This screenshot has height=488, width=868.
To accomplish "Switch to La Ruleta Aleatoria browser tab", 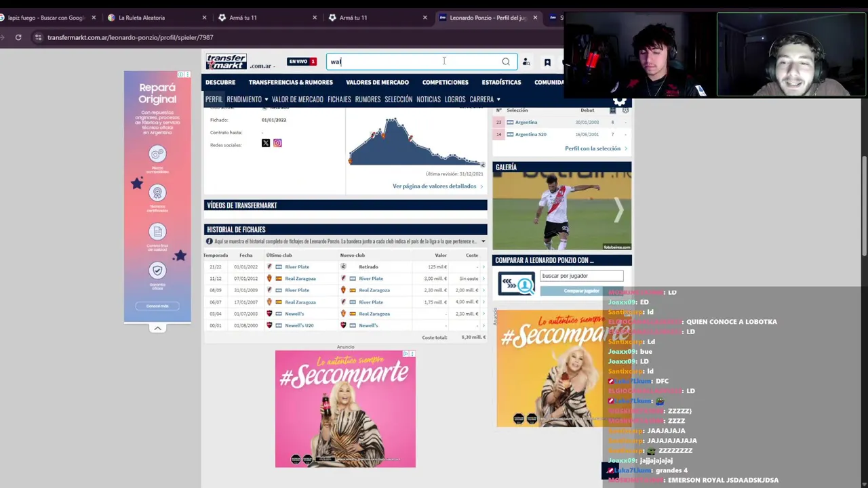I will (x=157, y=18).
